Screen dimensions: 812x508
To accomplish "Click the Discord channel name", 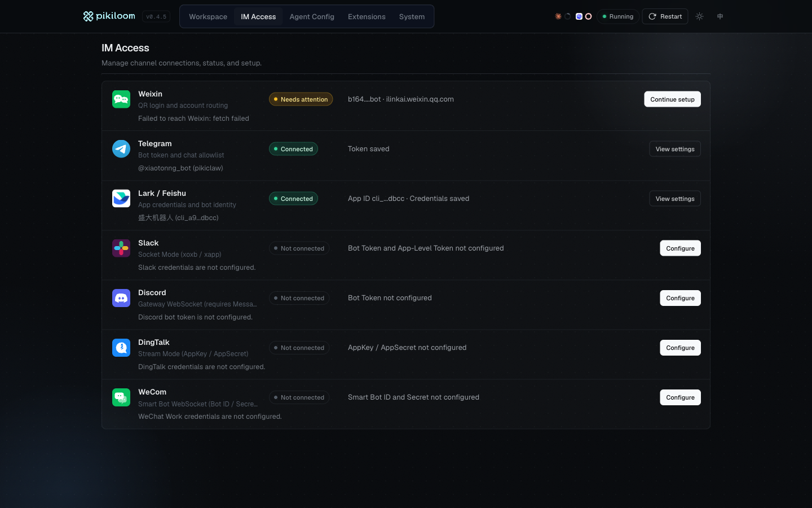I will 152,292.
